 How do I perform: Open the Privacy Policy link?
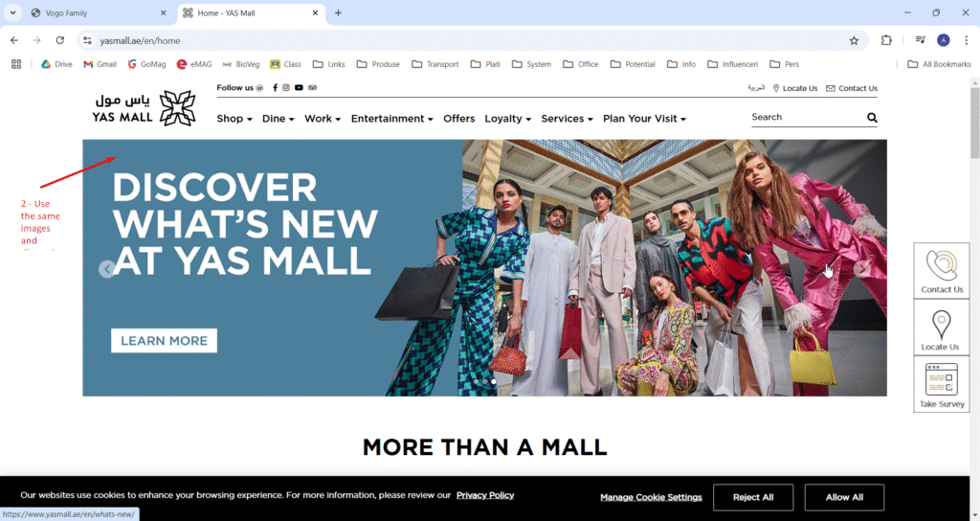click(485, 495)
